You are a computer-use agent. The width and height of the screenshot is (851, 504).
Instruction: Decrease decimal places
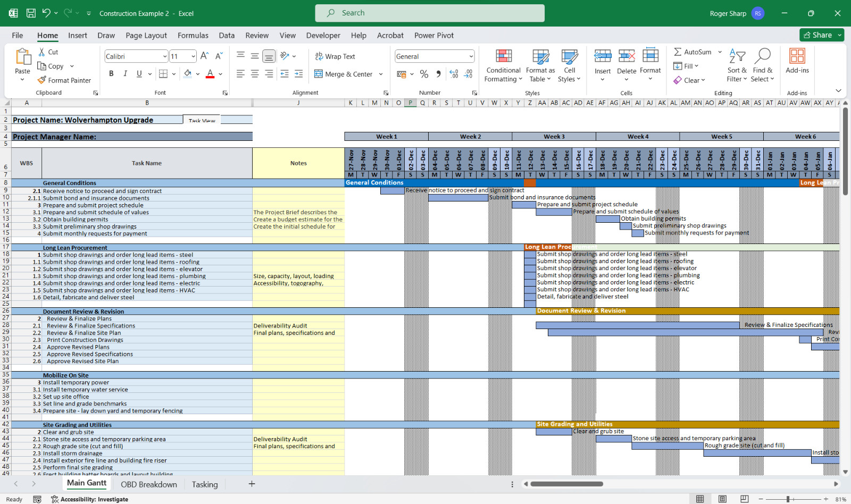[468, 74]
